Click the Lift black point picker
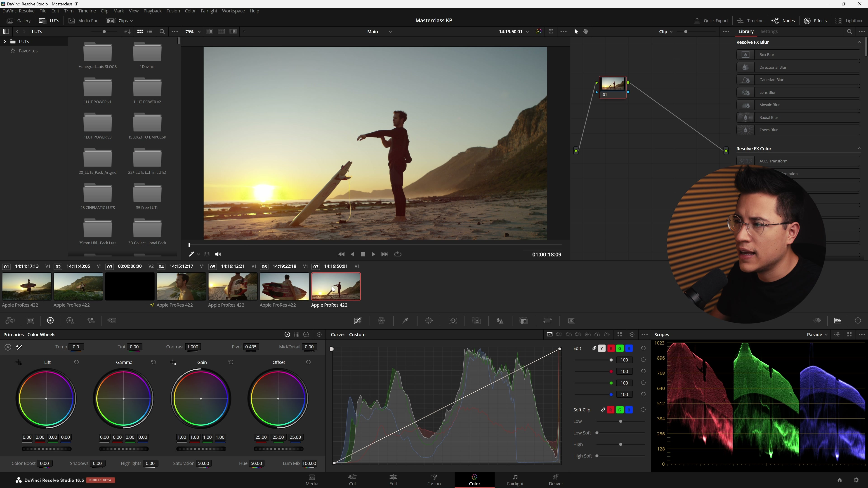The image size is (868, 488). click(19, 362)
